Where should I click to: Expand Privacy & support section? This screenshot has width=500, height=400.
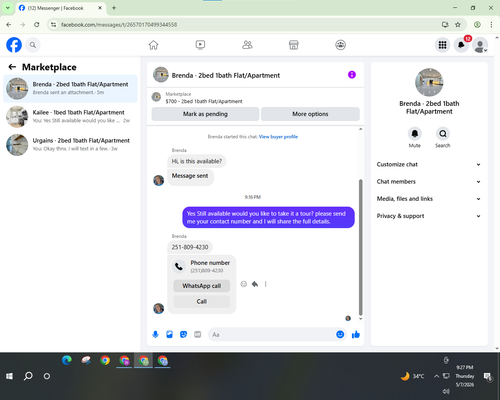pos(429,216)
